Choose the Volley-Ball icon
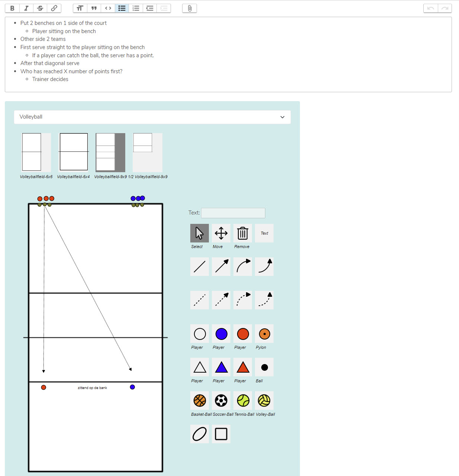This screenshot has height=476, width=459. coord(264,401)
